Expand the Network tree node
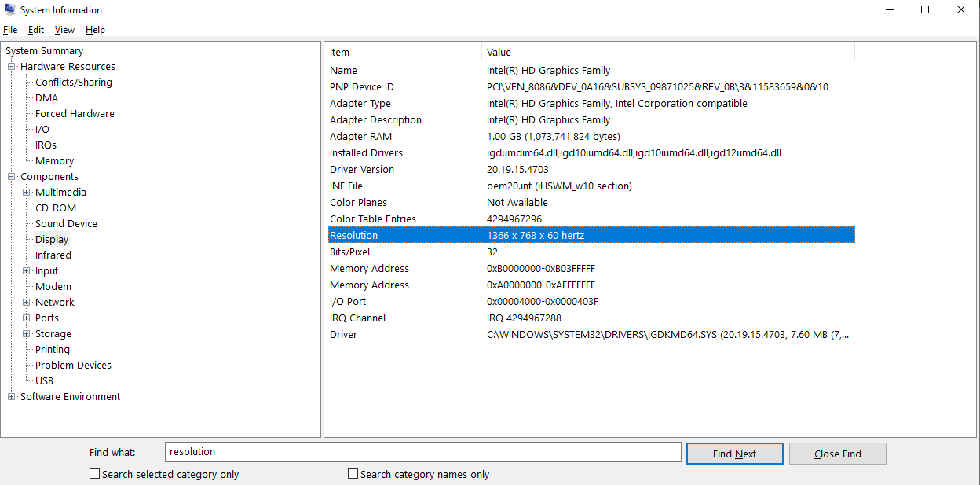 [27, 303]
